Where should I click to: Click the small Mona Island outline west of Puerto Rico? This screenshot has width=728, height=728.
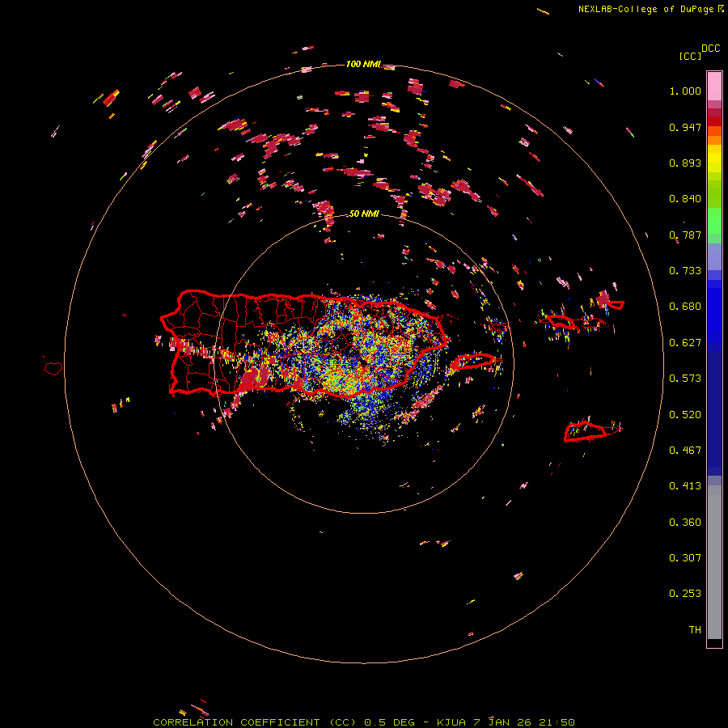[x=53, y=368]
